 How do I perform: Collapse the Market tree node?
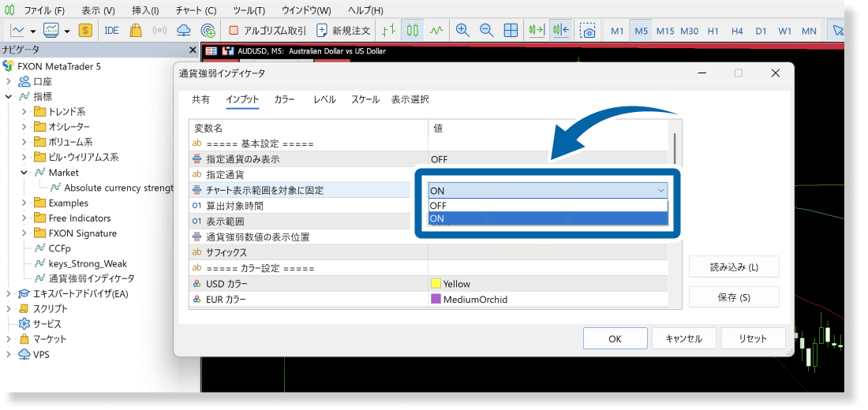click(x=24, y=173)
